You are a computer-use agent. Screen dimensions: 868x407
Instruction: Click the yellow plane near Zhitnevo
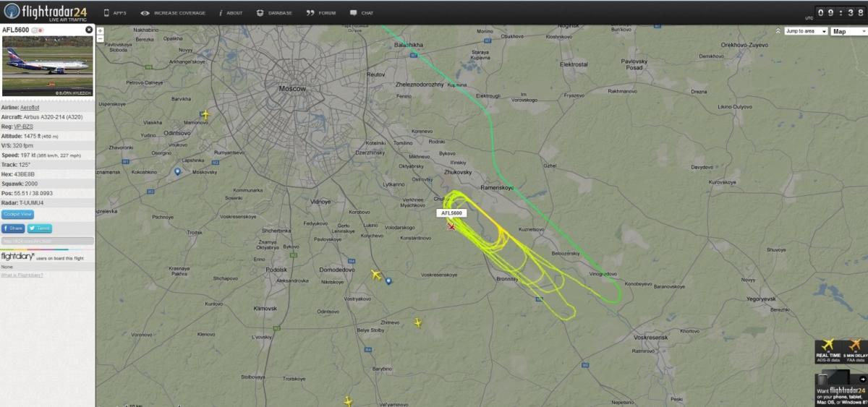(x=417, y=322)
